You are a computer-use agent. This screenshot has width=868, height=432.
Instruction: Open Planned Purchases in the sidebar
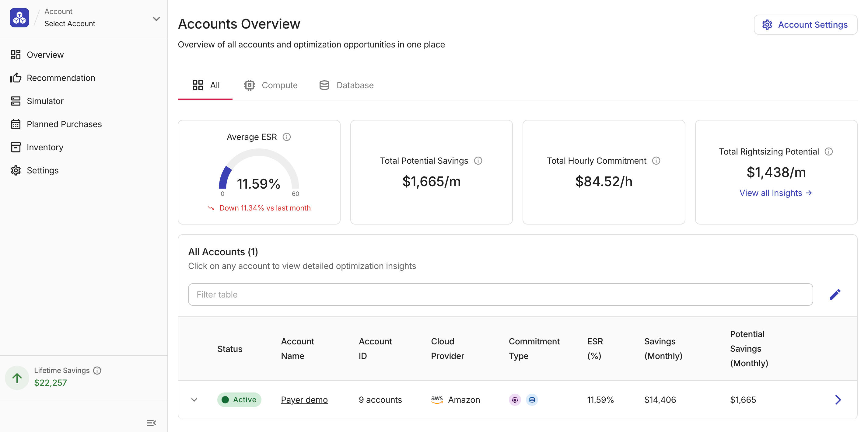pyautogui.click(x=56, y=124)
